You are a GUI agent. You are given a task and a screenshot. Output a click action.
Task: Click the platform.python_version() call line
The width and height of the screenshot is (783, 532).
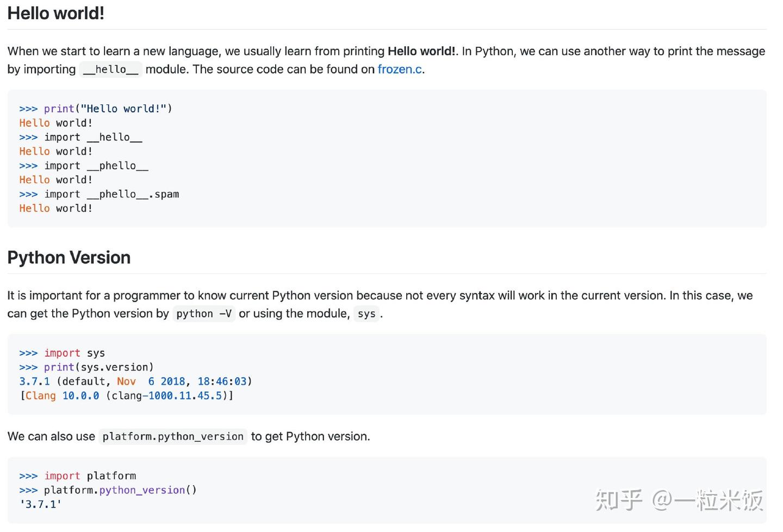[107, 490]
